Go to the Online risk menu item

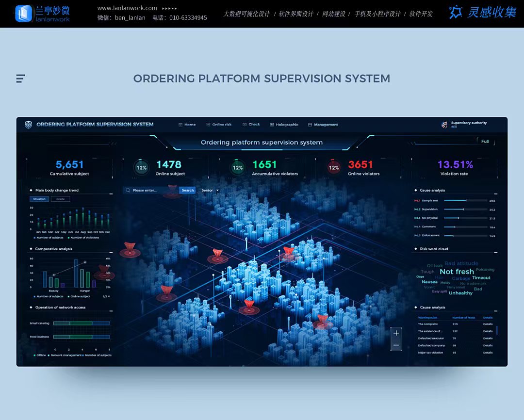[x=219, y=125]
